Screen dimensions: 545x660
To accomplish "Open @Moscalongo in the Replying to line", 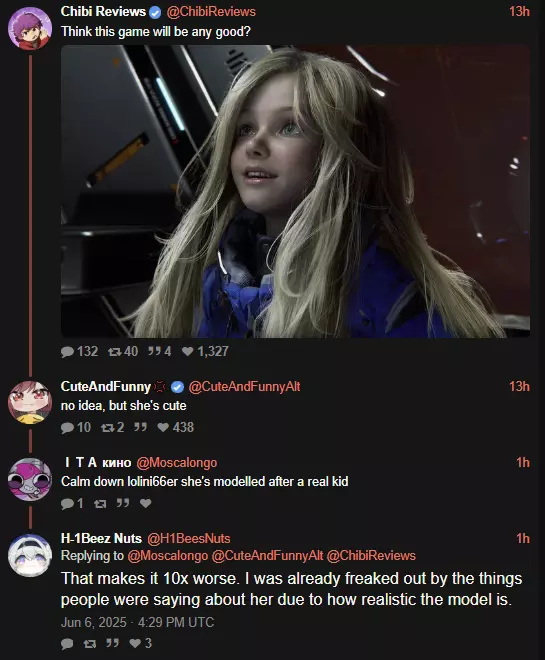I will [167, 556].
